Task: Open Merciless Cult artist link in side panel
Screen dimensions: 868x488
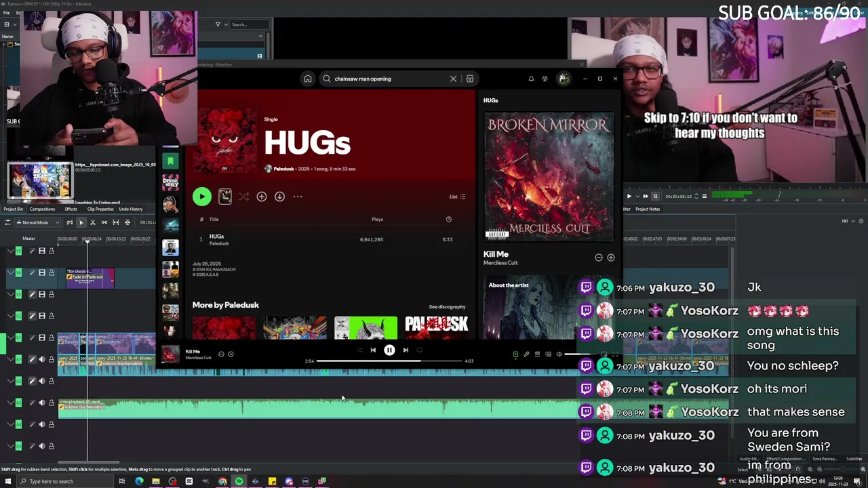Action: [x=500, y=263]
